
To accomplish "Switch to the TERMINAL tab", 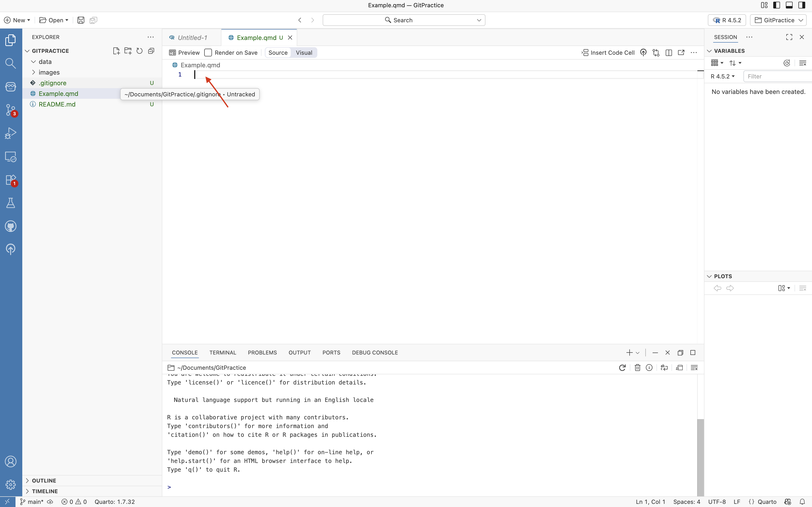I will 223,353.
